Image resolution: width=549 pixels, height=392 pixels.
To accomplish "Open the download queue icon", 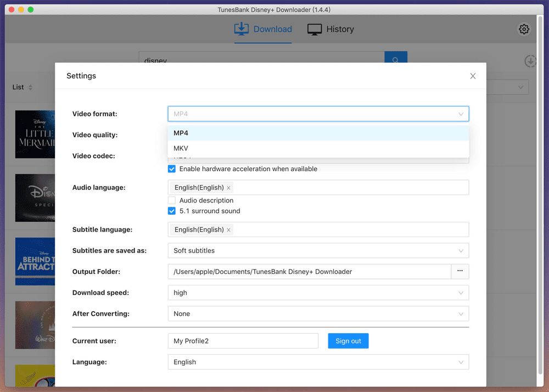I will pyautogui.click(x=530, y=61).
